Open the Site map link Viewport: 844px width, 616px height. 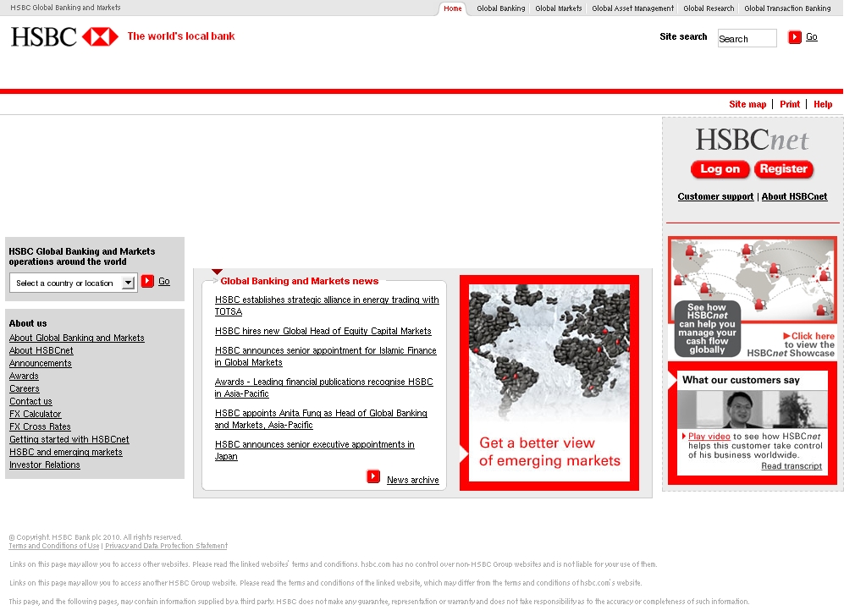pyautogui.click(x=747, y=104)
